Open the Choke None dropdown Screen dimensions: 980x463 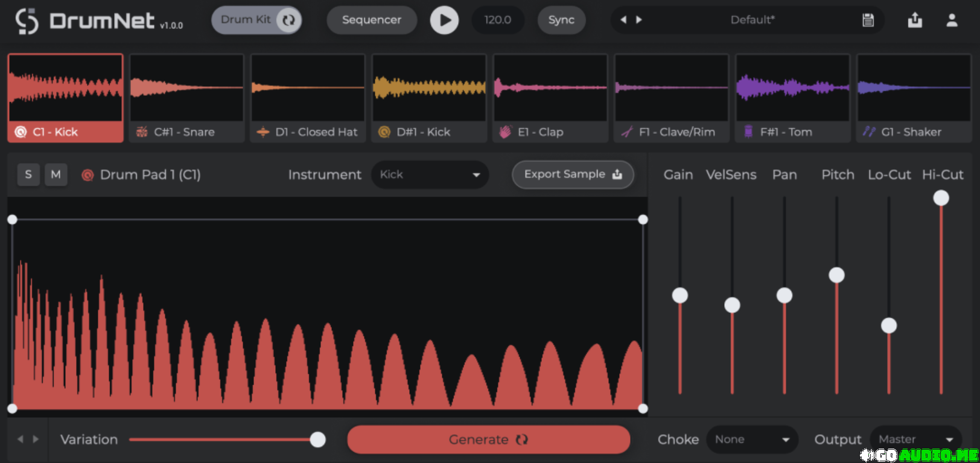click(752, 439)
